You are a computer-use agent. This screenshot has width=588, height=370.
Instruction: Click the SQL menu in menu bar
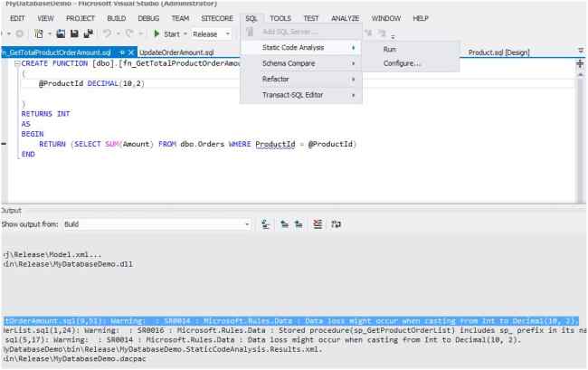(251, 18)
